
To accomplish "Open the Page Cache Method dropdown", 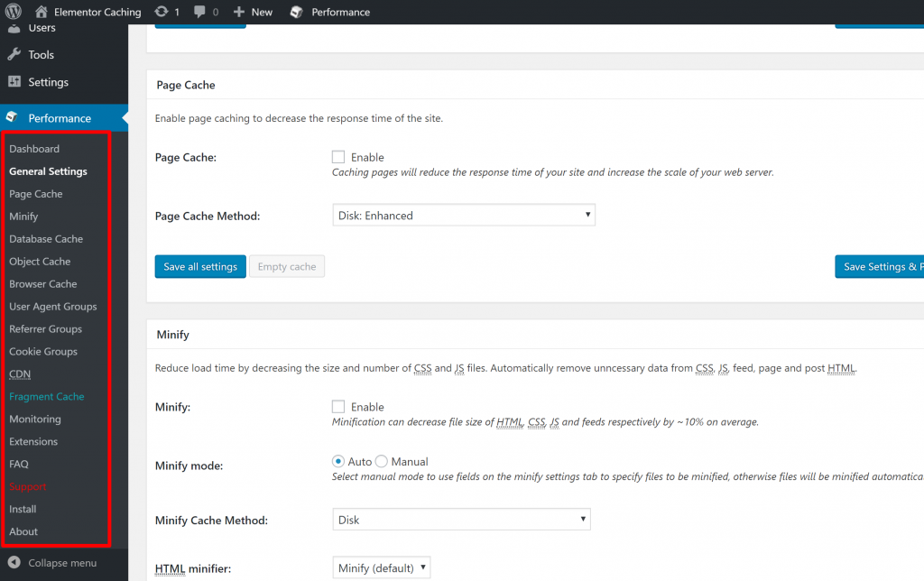I will coord(464,216).
